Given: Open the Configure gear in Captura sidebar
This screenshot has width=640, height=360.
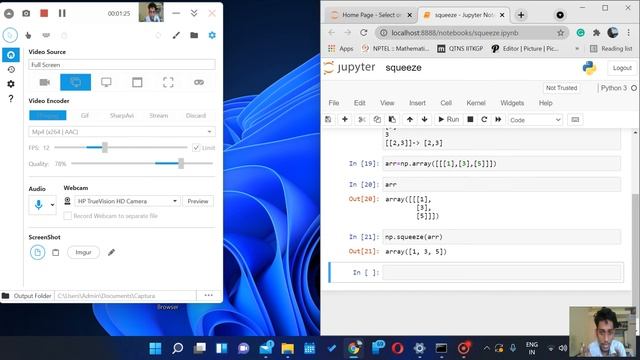Looking at the screenshot, I should pyautogui.click(x=11, y=84).
